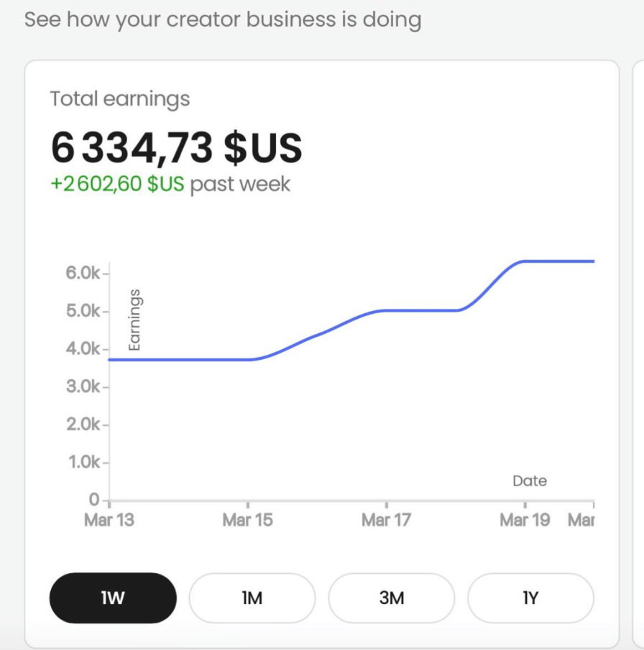Click the Mar 19 date tick label
Screen dimensions: 644x650
coord(525,520)
